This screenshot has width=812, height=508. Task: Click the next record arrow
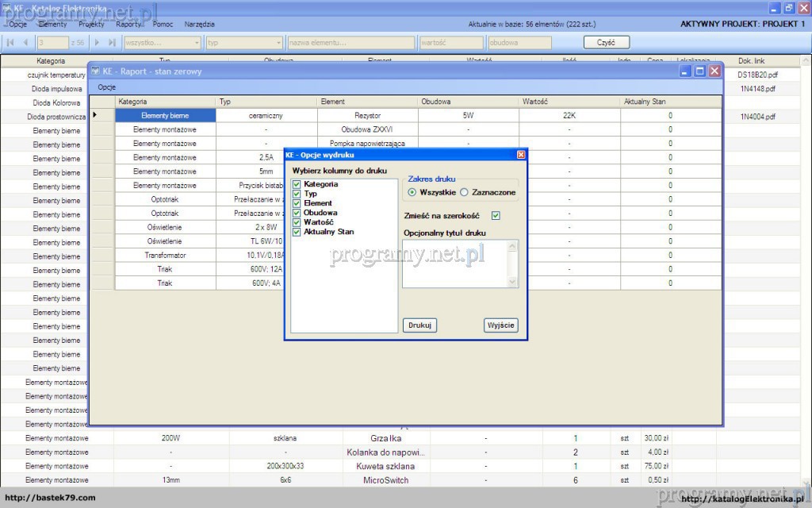point(98,42)
